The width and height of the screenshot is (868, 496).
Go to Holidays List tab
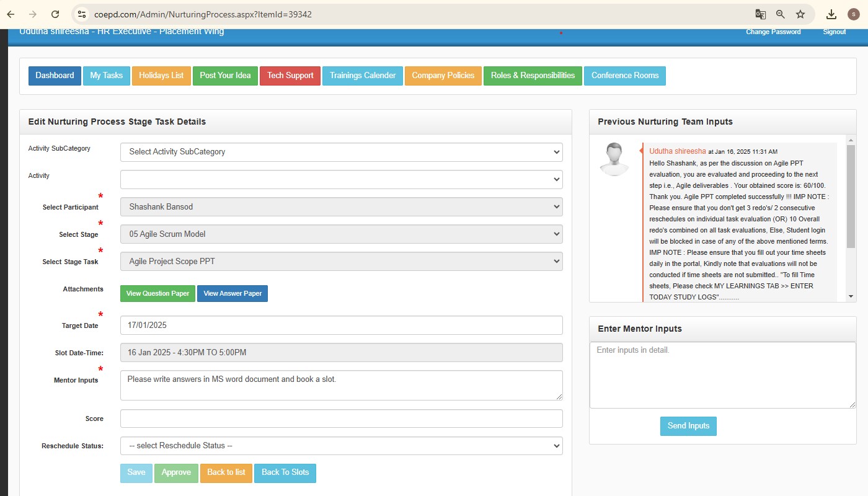(161, 76)
